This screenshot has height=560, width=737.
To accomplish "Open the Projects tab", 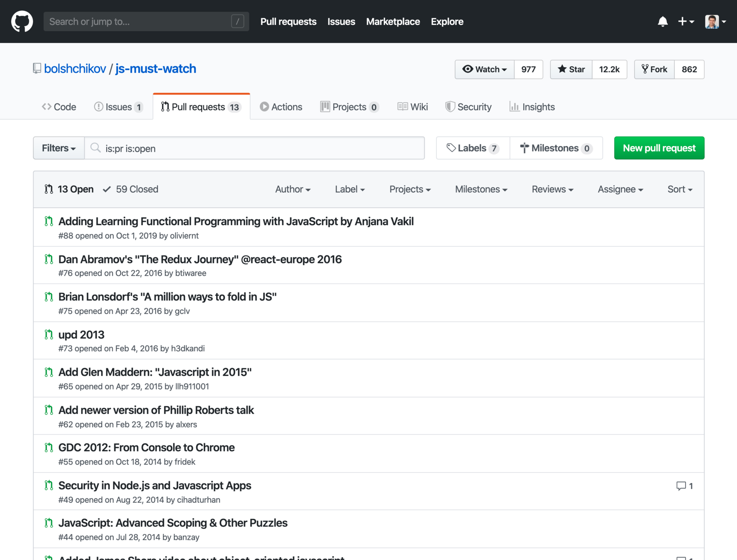I will pyautogui.click(x=349, y=107).
